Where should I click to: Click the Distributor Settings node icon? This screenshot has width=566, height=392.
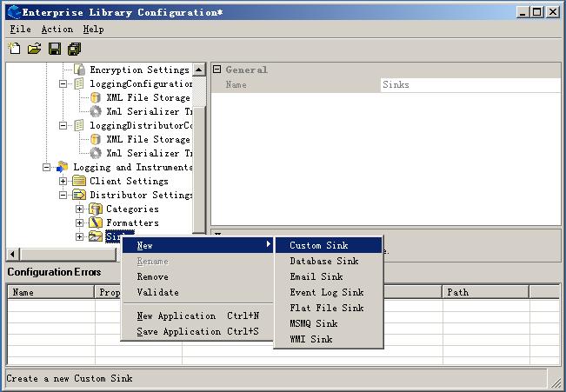(79, 195)
